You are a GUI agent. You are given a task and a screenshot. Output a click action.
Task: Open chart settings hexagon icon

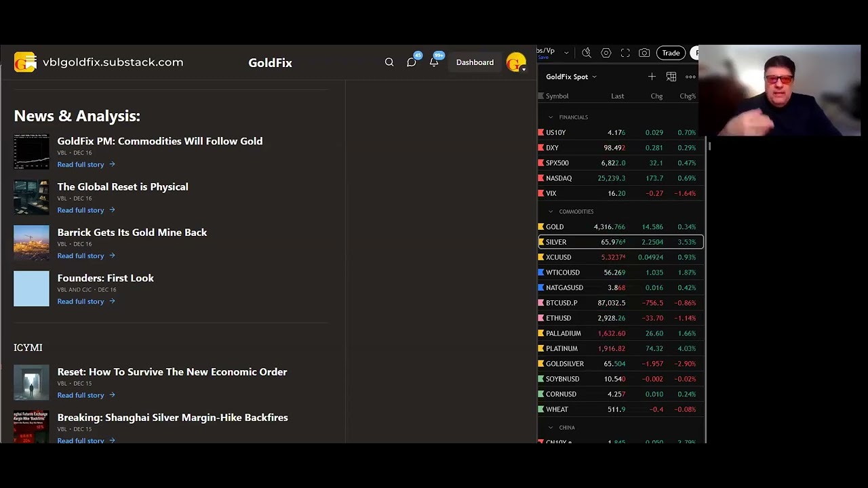tap(606, 53)
